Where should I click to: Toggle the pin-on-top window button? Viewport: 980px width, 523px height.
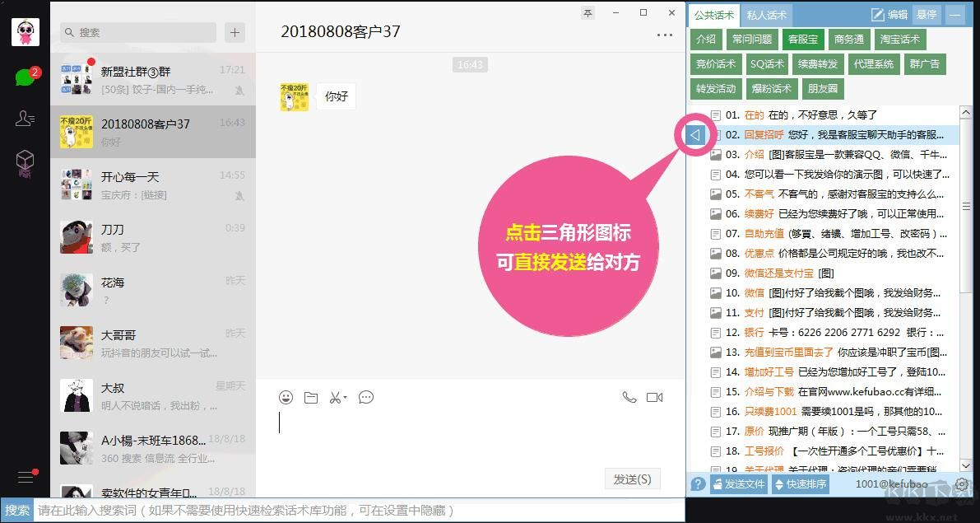[588, 13]
